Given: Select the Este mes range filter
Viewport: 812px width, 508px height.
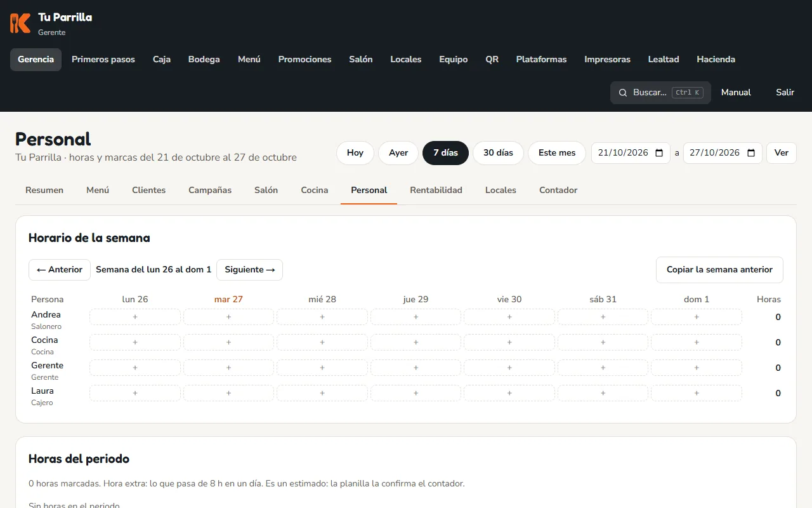Looking at the screenshot, I should point(557,153).
